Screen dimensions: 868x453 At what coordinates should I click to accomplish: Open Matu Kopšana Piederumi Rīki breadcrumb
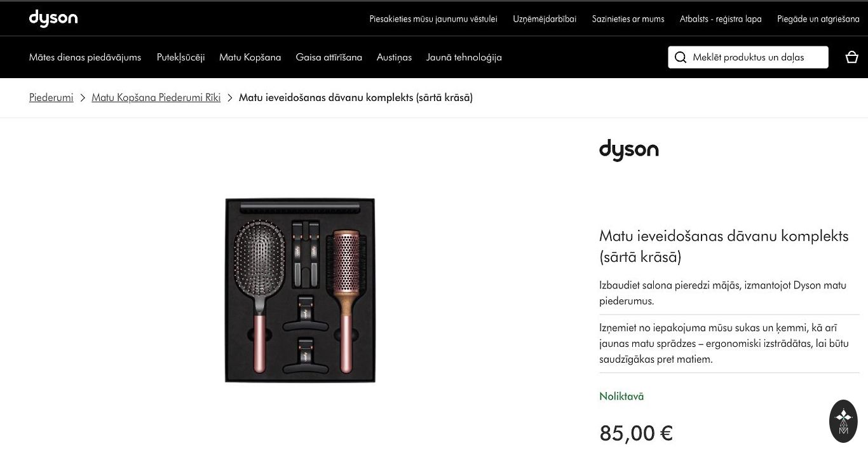tap(156, 97)
